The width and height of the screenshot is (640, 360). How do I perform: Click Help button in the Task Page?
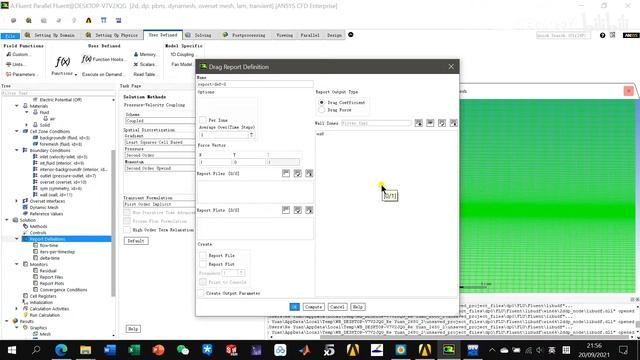point(133,329)
